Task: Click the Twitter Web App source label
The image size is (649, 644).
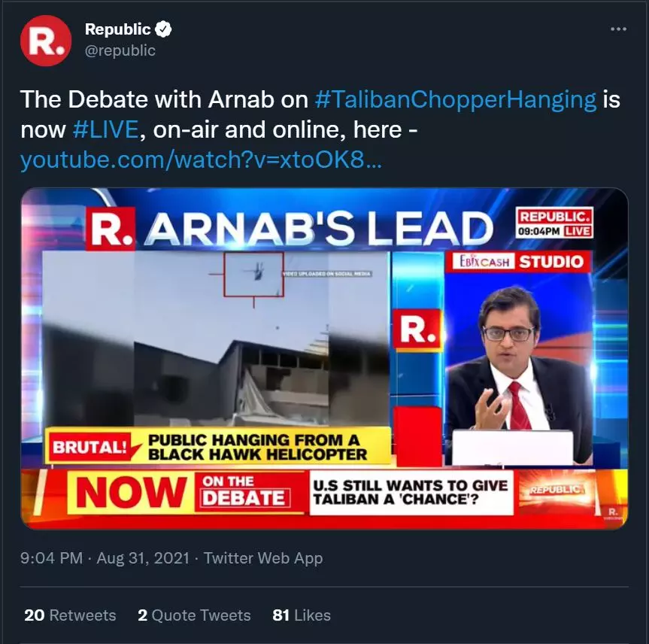Action: click(263, 558)
